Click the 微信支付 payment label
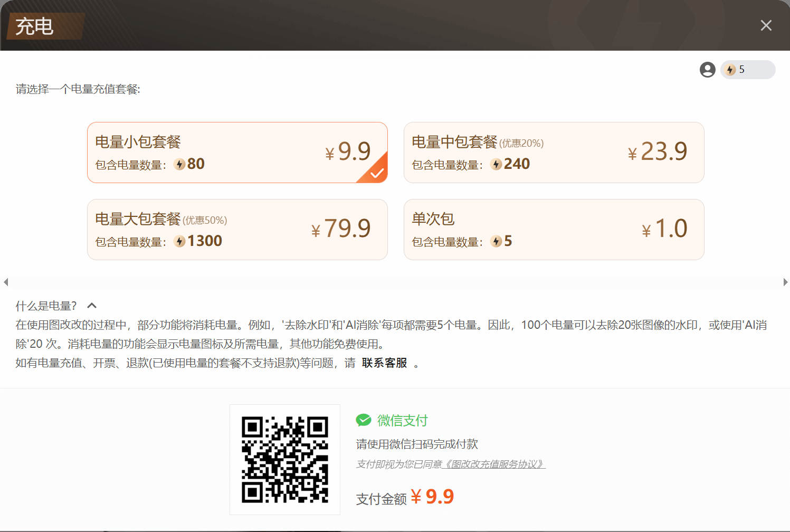Viewport: 790px width, 532px height. (x=402, y=420)
